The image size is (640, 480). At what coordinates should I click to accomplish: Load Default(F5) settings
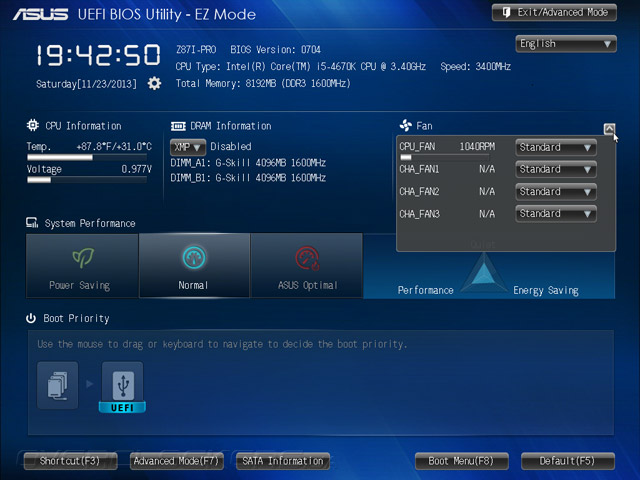pyautogui.click(x=568, y=461)
